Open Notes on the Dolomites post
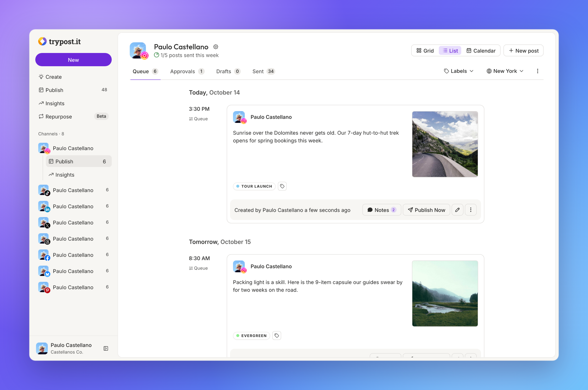Image resolution: width=588 pixels, height=390 pixels. tap(381, 210)
